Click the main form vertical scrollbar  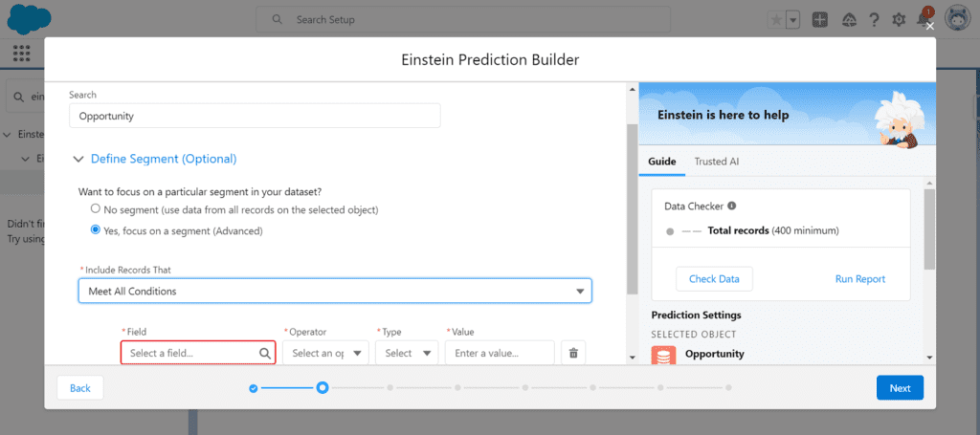pos(632,209)
